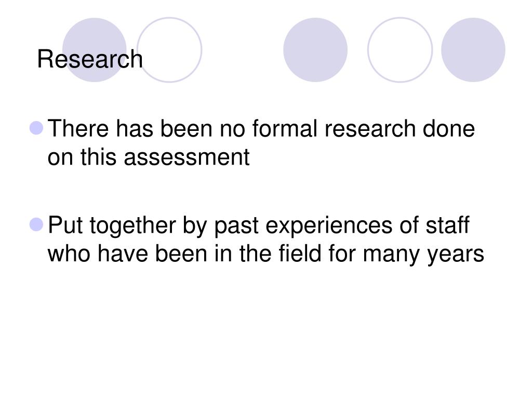
Task: Click the bullet marker before "There has been"
Action: click(x=37, y=128)
